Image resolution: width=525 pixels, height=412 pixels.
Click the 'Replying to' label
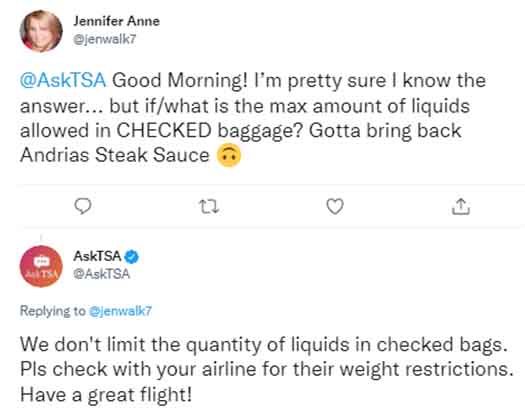click(53, 311)
